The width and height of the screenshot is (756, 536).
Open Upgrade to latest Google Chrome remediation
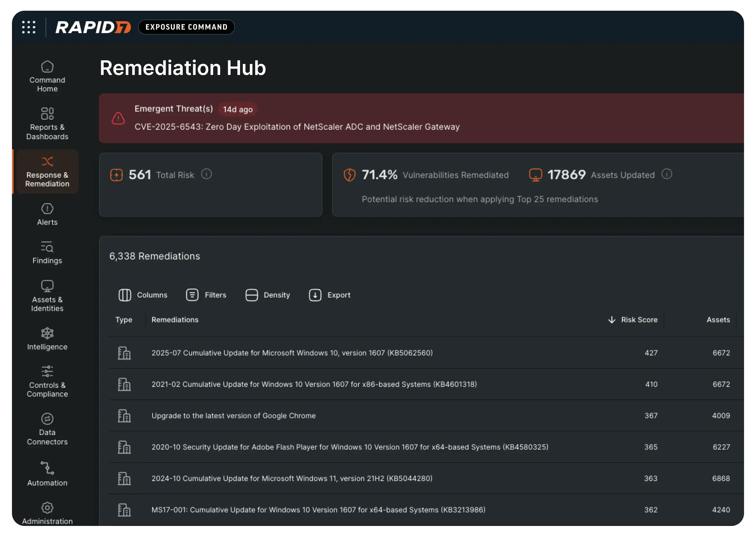233,415
